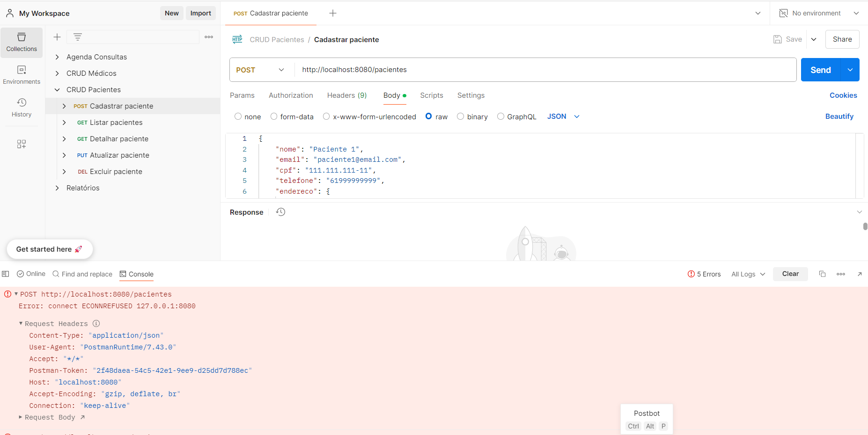This screenshot has height=435, width=868.
Task: Copy console logs icon
Action: point(822,274)
